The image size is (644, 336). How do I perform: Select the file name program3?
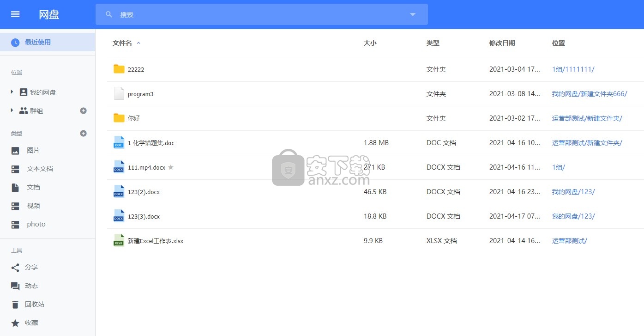point(141,94)
